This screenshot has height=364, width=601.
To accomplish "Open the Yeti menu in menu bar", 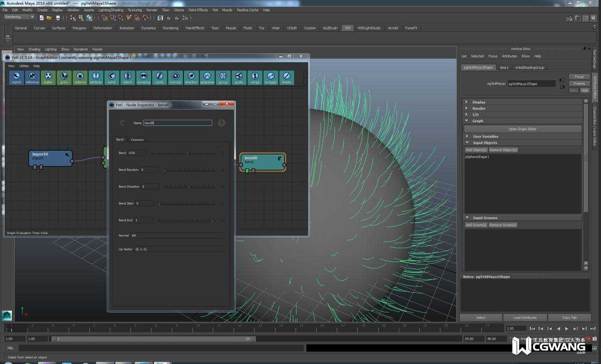I will pos(215,10).
